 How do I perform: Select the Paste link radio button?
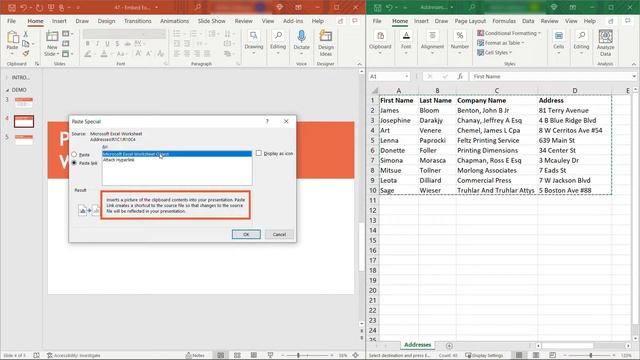(74, 162)
